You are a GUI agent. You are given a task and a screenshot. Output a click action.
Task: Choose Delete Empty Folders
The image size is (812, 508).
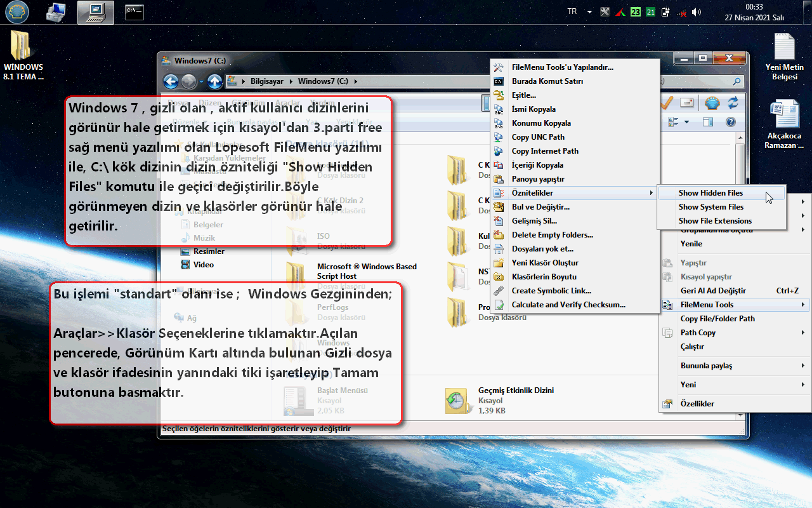point(574,235)
